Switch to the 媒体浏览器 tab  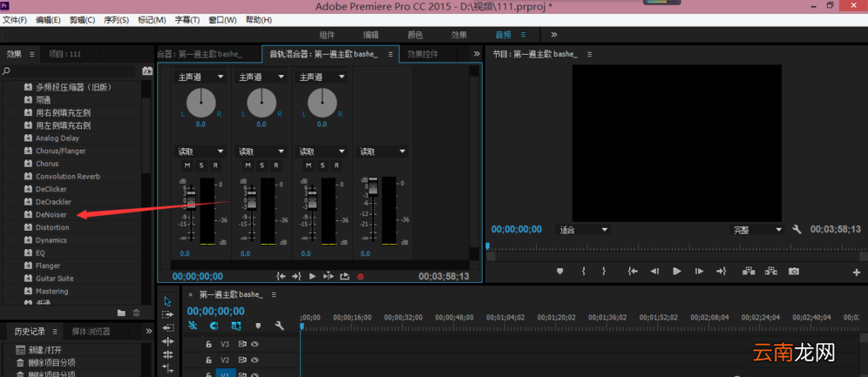pos(91,332)
